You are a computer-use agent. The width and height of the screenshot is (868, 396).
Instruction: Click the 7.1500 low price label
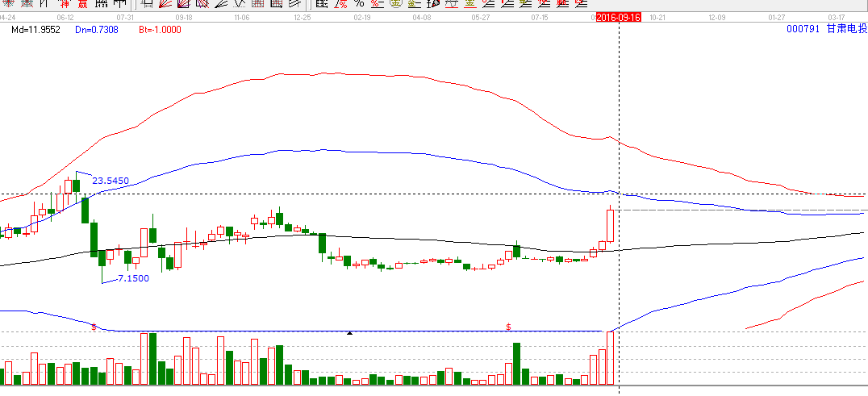[x=133, y=278]
